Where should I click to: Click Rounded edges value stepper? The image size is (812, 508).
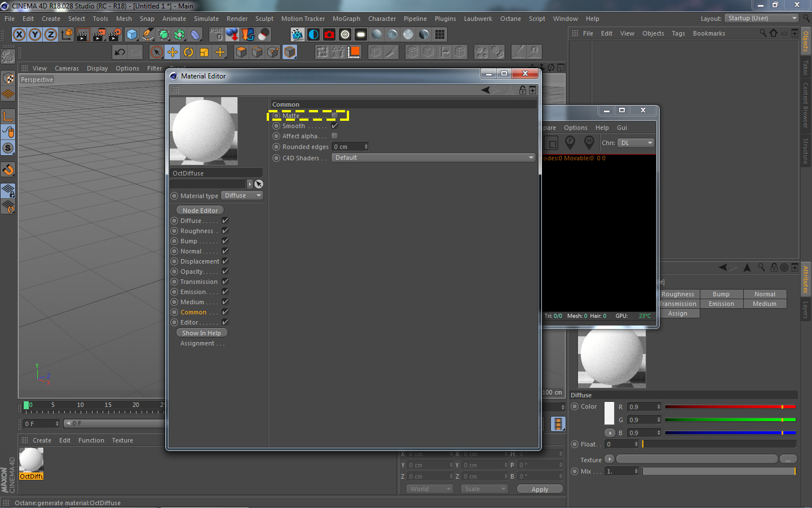click(366, 147)
